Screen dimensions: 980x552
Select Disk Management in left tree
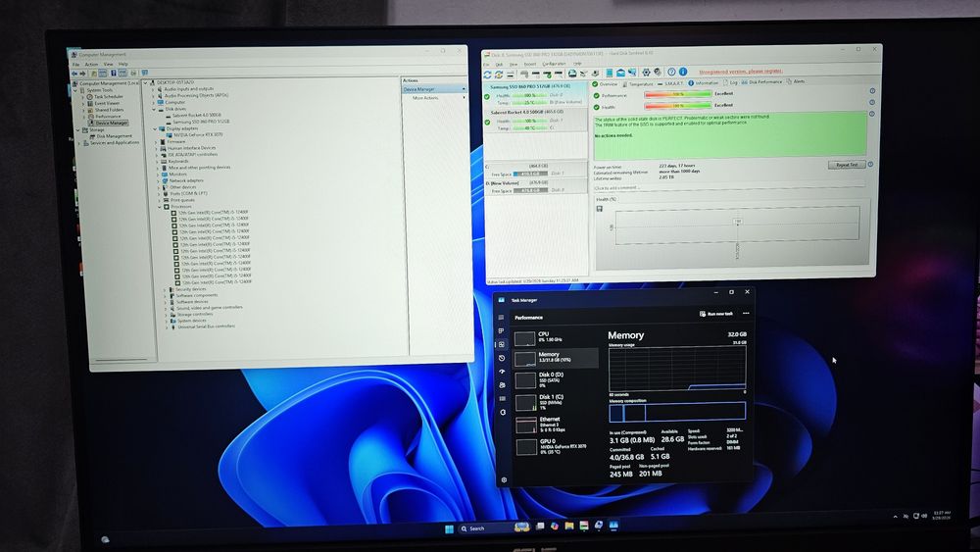[114, 136]
